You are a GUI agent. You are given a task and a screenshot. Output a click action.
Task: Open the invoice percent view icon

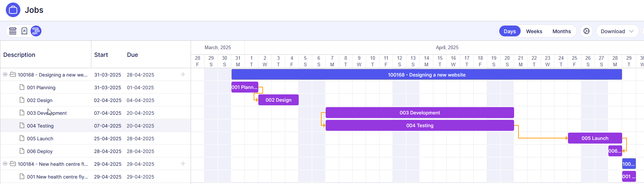pos(24,31)
